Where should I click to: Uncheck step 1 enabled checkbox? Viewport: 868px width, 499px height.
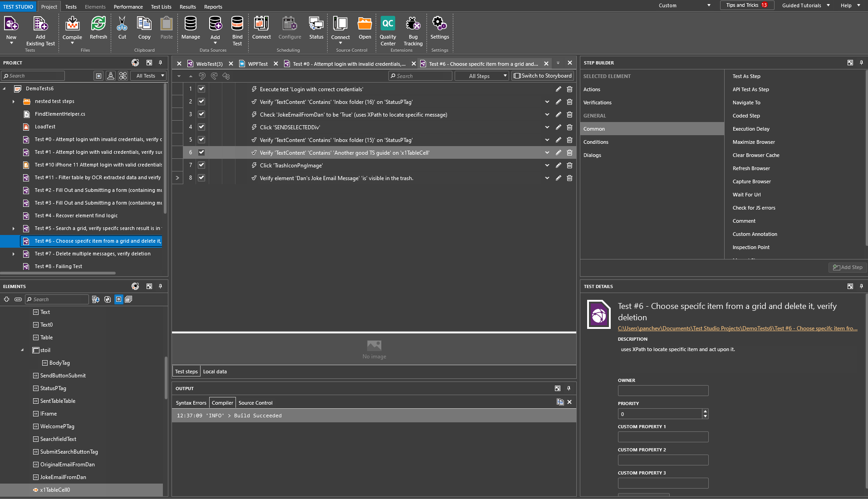point(201,89)
